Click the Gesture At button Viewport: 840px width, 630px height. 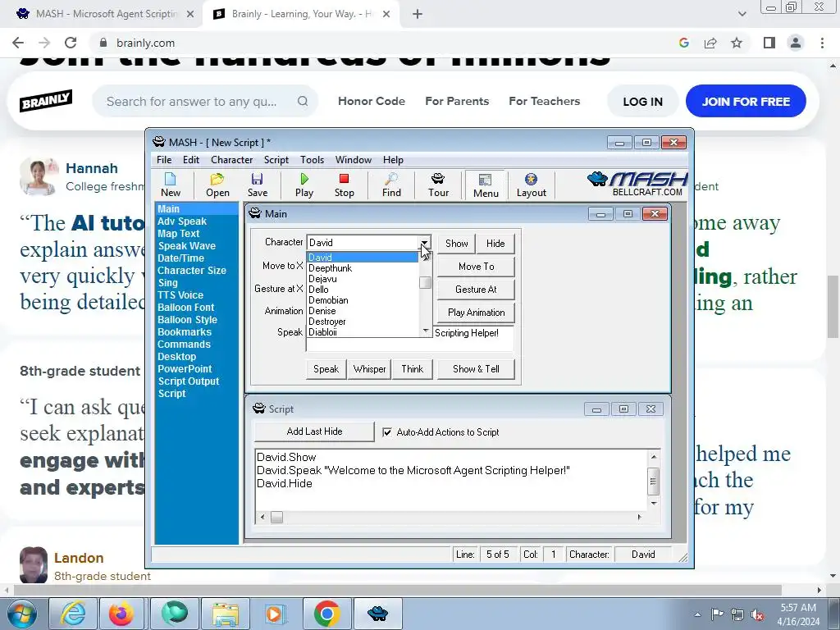point(477,290)
